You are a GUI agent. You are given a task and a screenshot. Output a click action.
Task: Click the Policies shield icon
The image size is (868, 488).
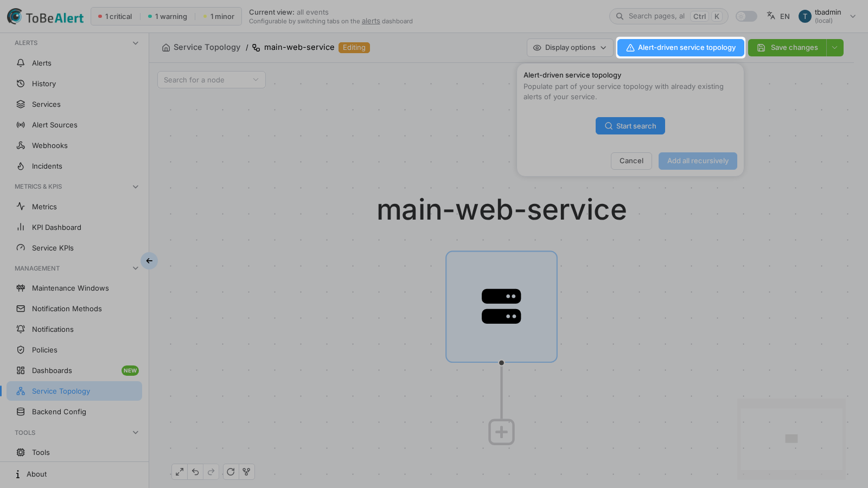tap(21, 350)
